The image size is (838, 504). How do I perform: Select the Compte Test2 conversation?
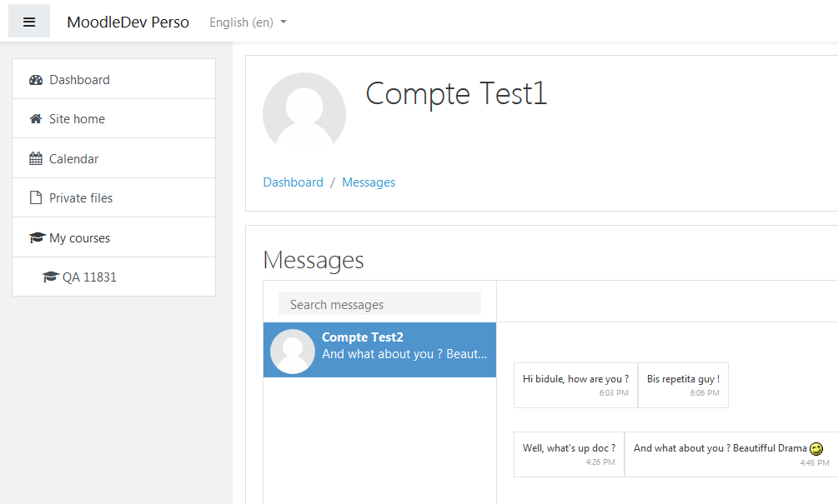point(379,350)
